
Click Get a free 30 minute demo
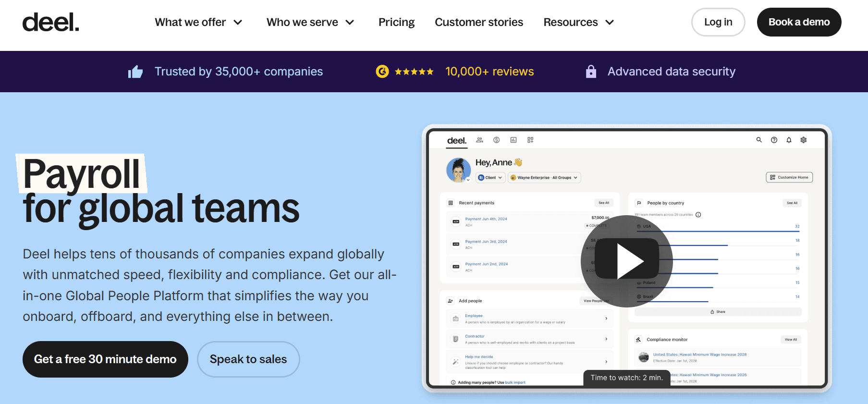(x=105, y=359)
